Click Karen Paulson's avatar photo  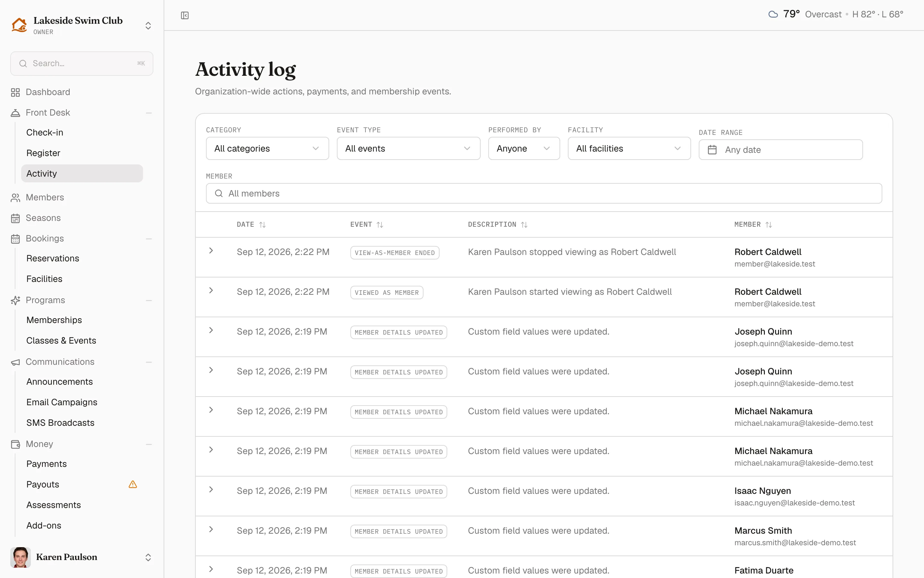pyautogui.click(x=21, y=557)
